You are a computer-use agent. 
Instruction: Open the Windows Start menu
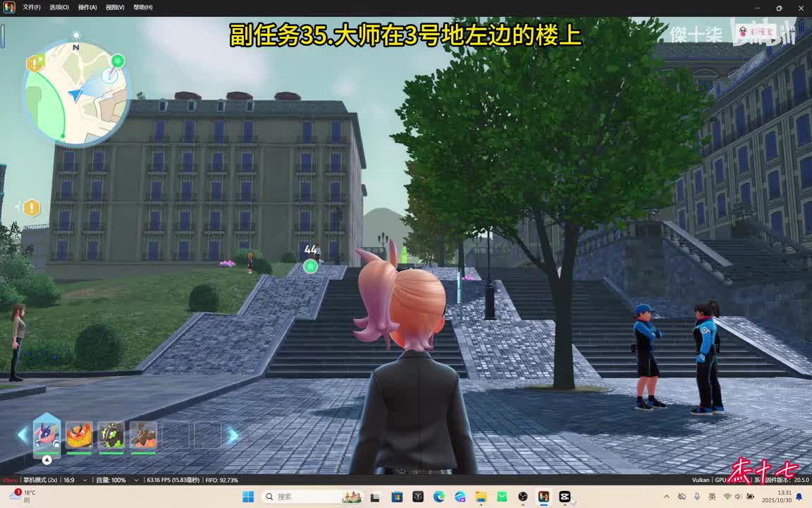point(249,497)
